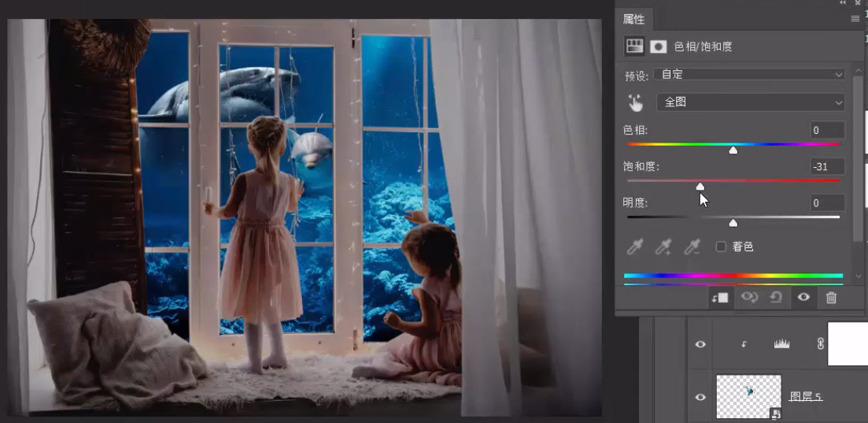Switch to the 属性 properties tab
Viewport: 868px width, 423px height.
633,20
